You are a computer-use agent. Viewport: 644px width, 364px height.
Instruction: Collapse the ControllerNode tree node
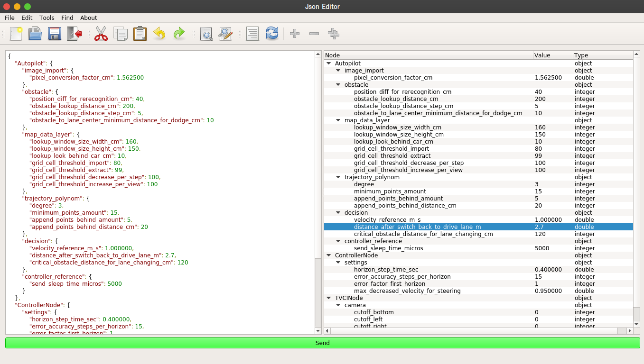click(x=328, y=255)
